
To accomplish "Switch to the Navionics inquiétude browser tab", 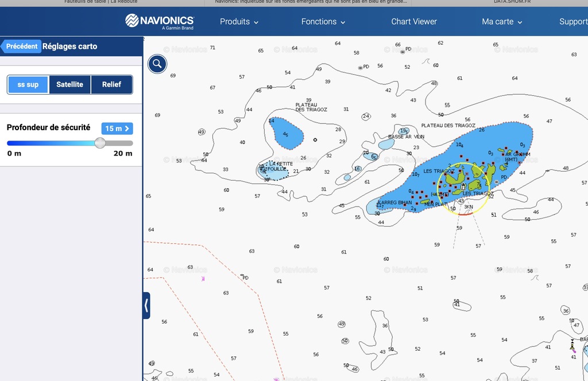I will (x=311, y=2).
